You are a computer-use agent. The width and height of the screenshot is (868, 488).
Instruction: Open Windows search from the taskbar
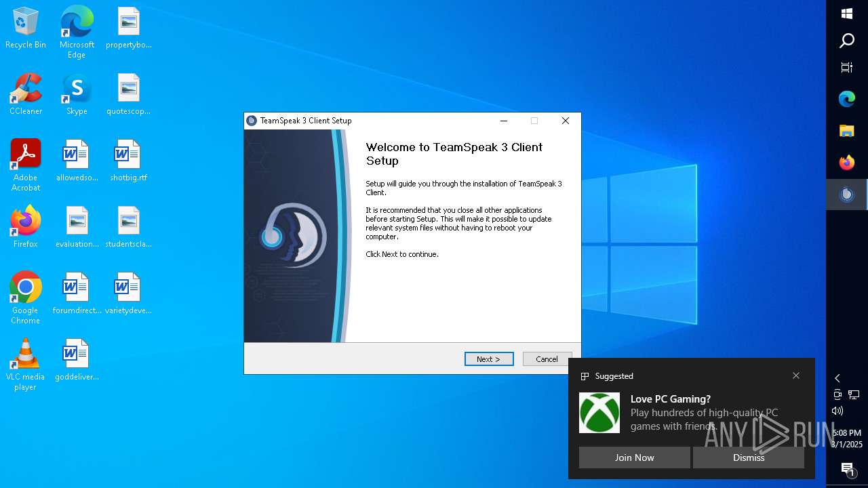847,41
